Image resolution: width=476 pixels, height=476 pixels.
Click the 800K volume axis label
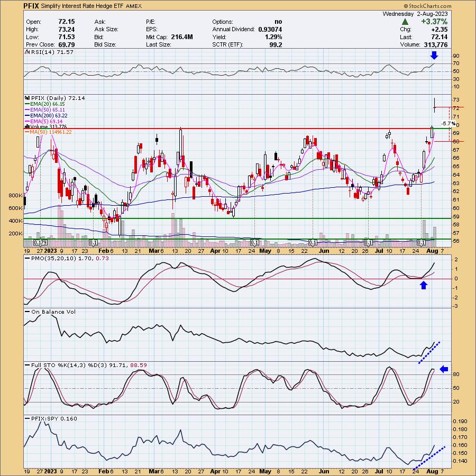click(x=16, y=196)
